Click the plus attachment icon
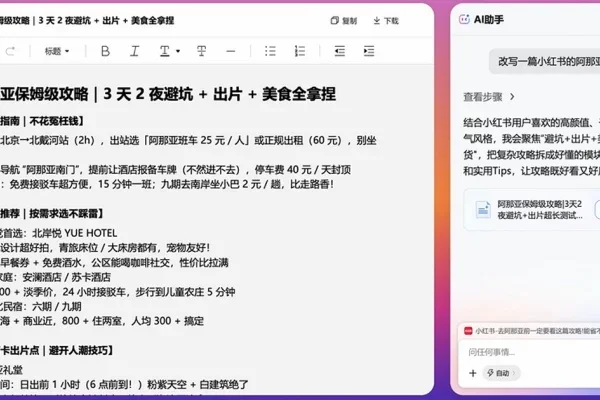Image resolution: width=600 pixels, height=400 pixels. click(473, 373)
